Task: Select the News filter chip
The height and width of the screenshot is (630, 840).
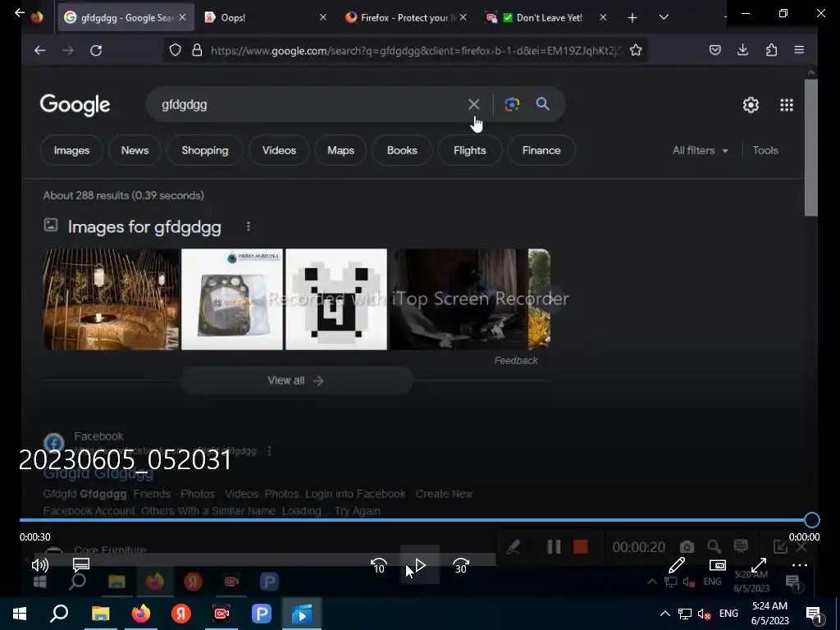Action: [x=135, y=151]
